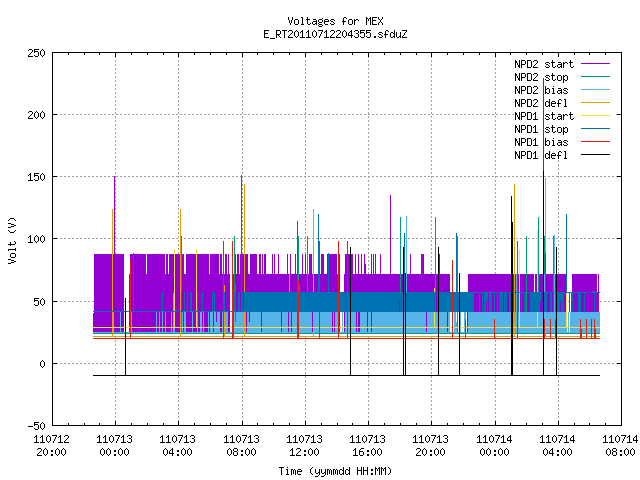The width and height of the screenshot is (640, 480).
Task: Click the y-axis tick value 0
Action: (42, 364)
